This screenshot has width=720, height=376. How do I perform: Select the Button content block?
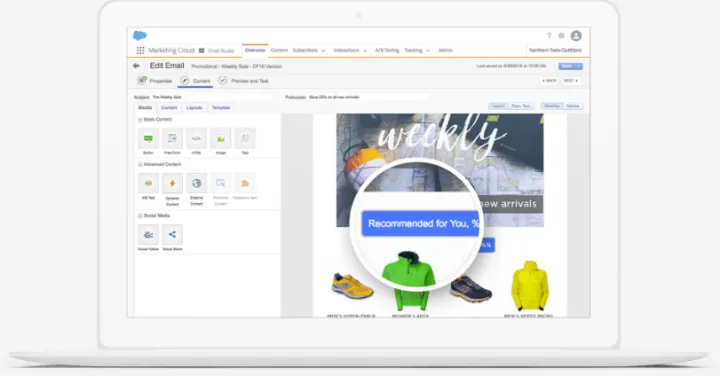point(148,139)
